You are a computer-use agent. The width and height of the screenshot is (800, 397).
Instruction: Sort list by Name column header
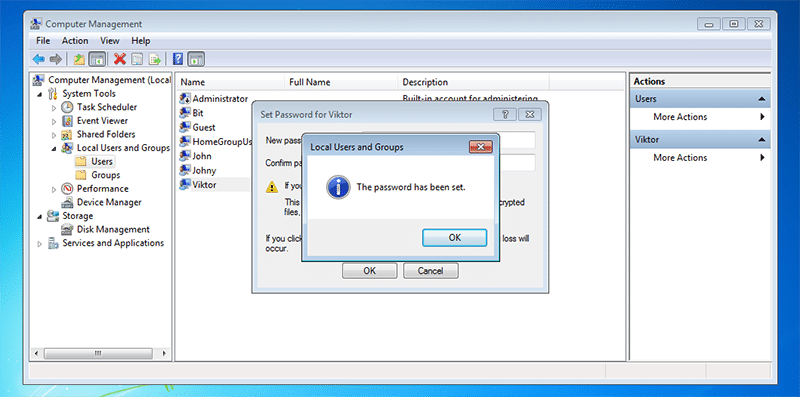[230, 82]
